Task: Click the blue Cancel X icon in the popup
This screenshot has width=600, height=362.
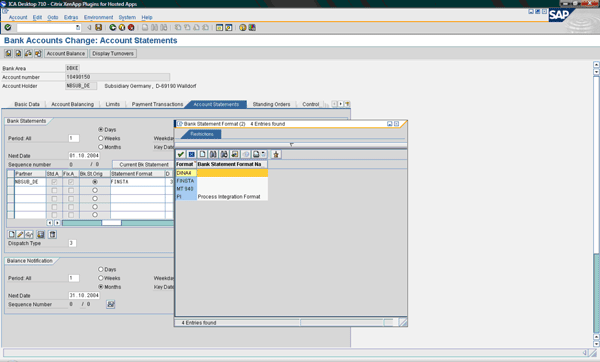Action: [x=191, y=154]
